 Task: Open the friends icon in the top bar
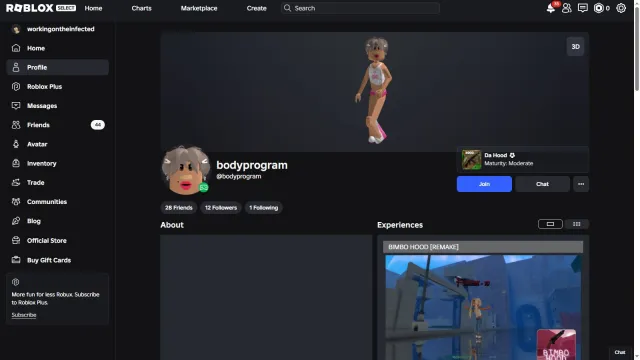(567, 8)
